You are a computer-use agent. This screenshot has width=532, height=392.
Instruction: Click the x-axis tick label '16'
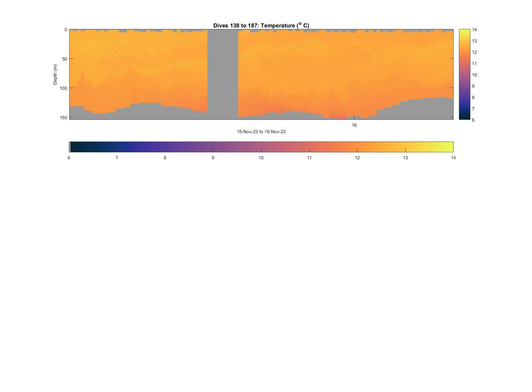[x=354, y=125]
